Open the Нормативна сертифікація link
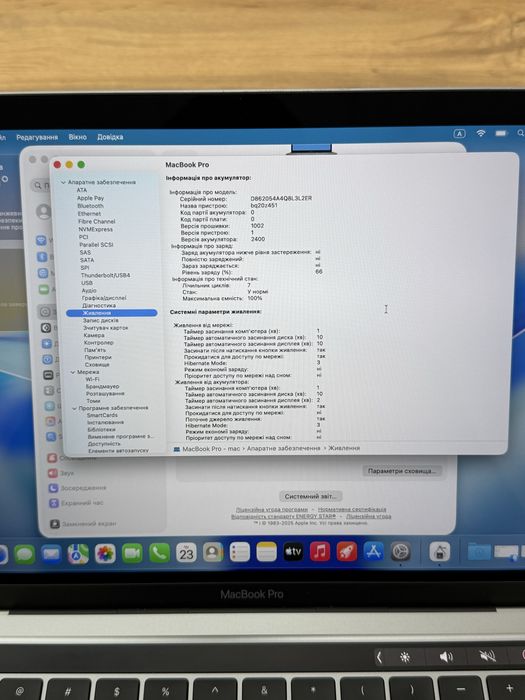Screen dimensions: 525x700 [x=352, y=509]
